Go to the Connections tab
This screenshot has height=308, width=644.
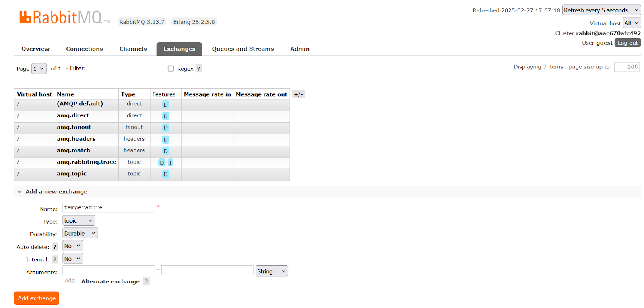pyautogui.click(x=85, y=49)
